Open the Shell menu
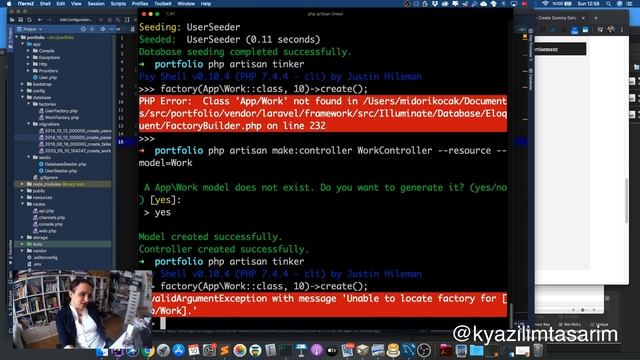The width and height of the screenshot is (640, 360). [x=45, y=4]
